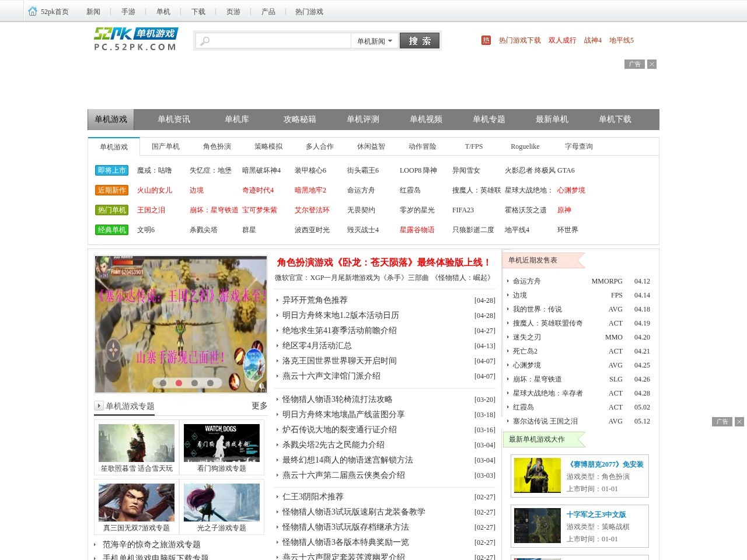This screenshot has height=560, width=747.
Task: Click the 经典单机 green badge
Action: [111, 230]
